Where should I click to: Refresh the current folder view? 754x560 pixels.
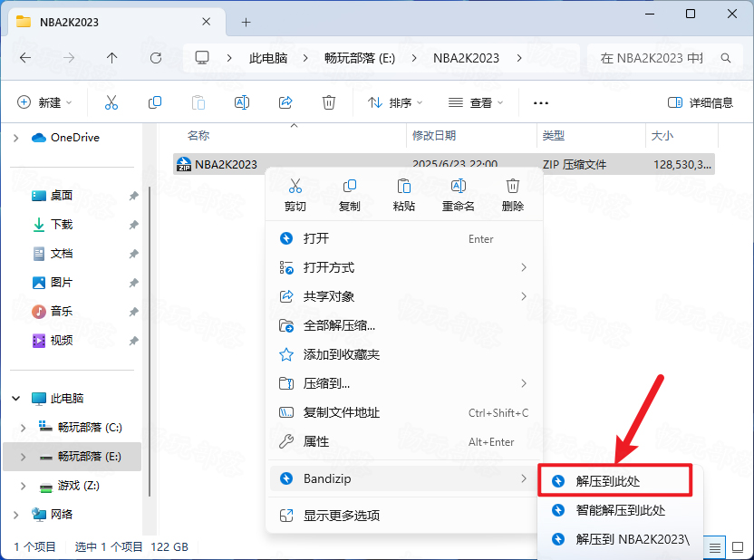coord(156,58)
